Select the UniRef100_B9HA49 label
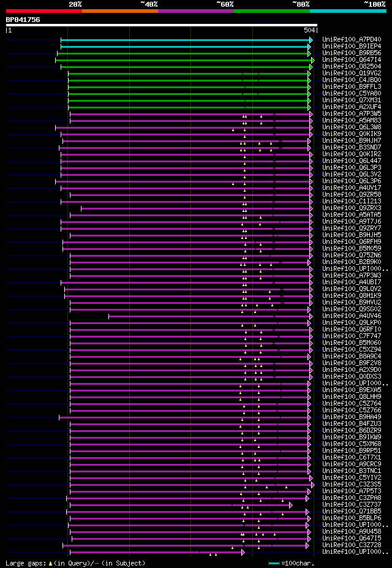The height and width of the screenshot is (568, 392). pyautogui.click(x=352, y=417)
